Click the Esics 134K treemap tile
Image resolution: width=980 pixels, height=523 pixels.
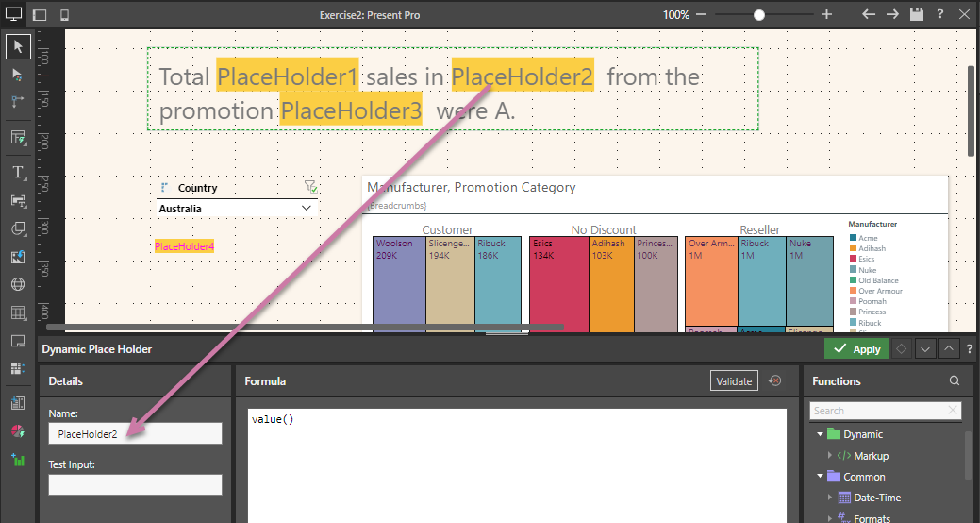coord(558,283)
